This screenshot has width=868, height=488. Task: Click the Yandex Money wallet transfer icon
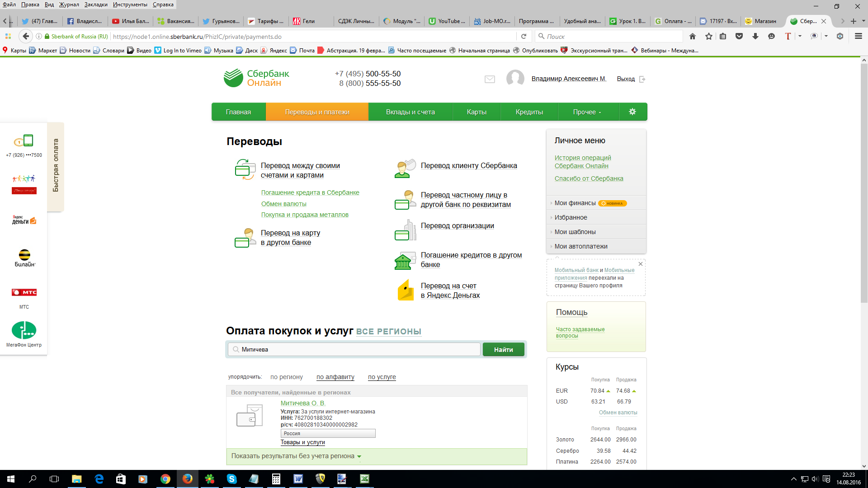click(406, 290)
